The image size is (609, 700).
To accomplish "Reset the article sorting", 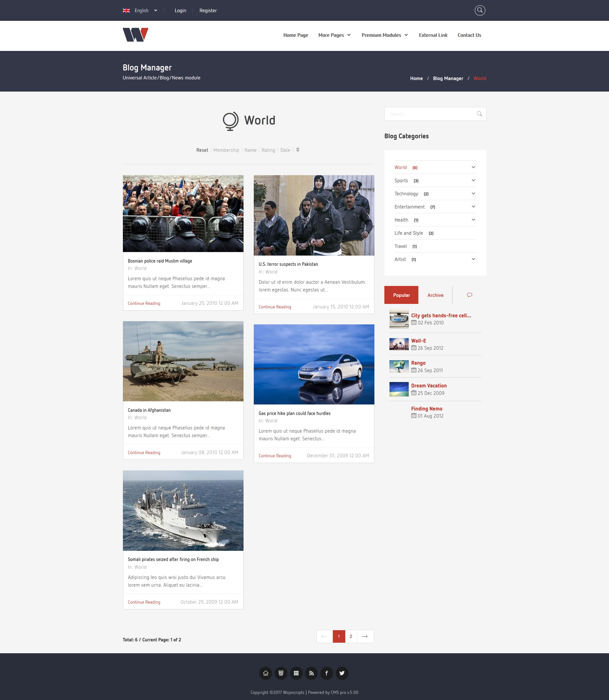I will pos(202,150).
